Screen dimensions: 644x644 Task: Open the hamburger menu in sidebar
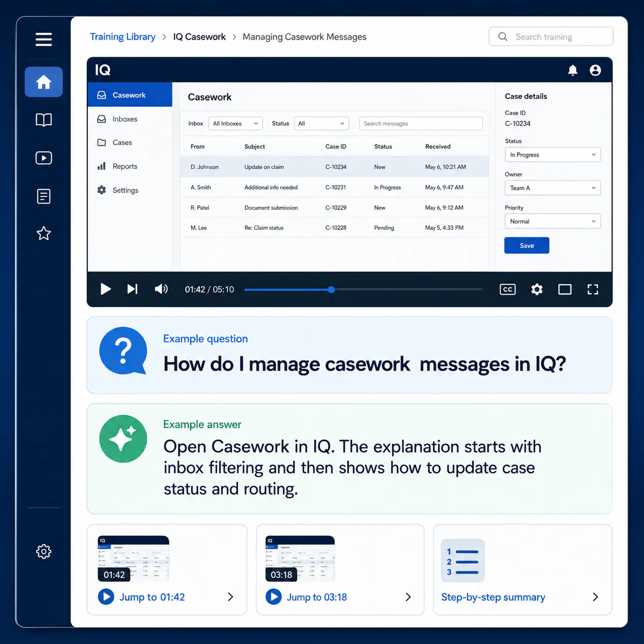point(44,39)
